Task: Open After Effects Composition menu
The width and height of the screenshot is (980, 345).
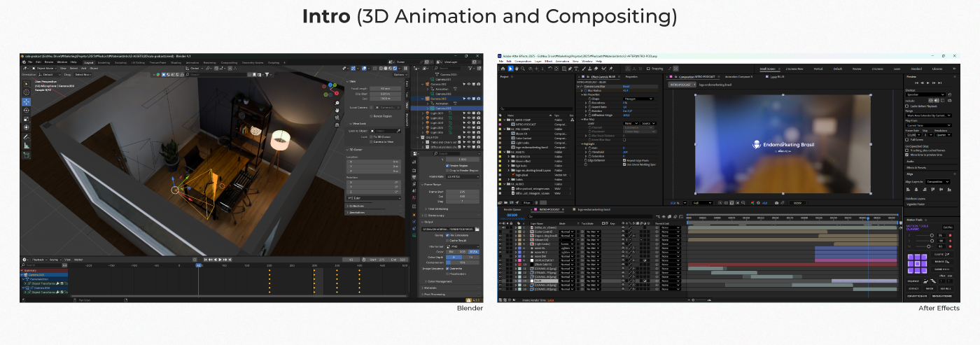Action: 523,62
